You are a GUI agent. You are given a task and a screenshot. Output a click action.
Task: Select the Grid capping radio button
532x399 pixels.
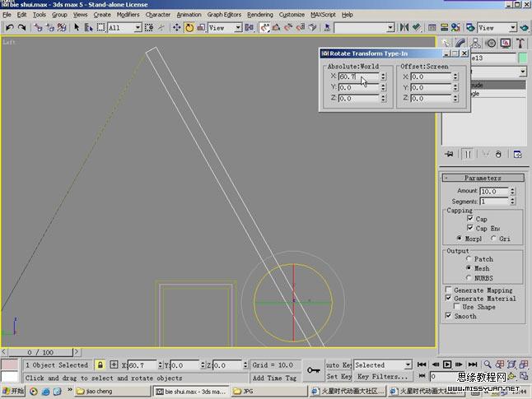coord(493,239)
